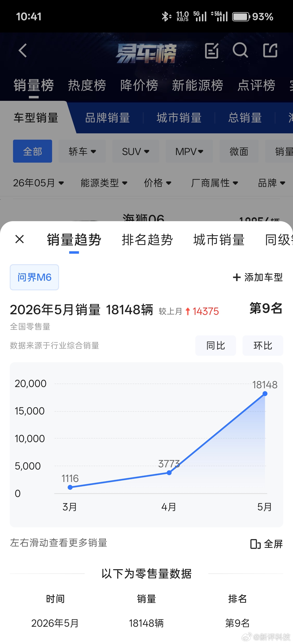Open the 能源类型 dropdown
293x644 pixels.
click(104, 183)
